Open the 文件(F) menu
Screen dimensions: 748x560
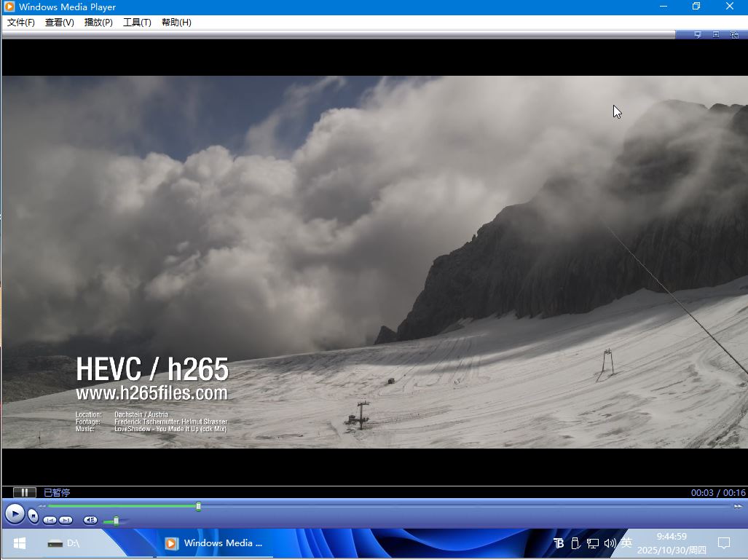(x=21, y=23)
